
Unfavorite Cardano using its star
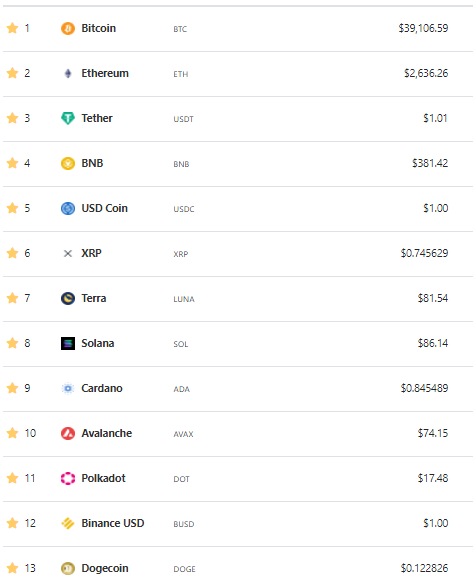point(12,388)
